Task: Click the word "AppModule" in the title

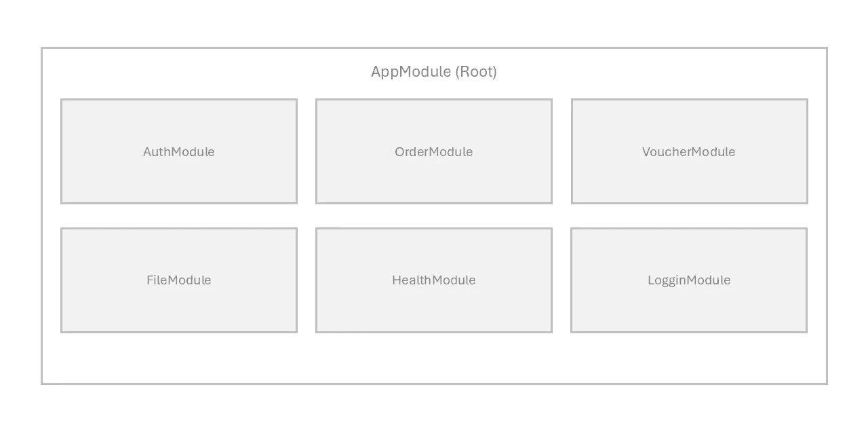Action: [411, 72]
